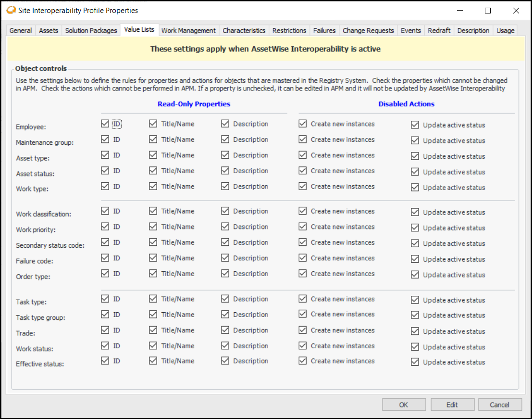Select the Usage tab
The height and width of the screenshot is (419, 532).
[505, 30]
